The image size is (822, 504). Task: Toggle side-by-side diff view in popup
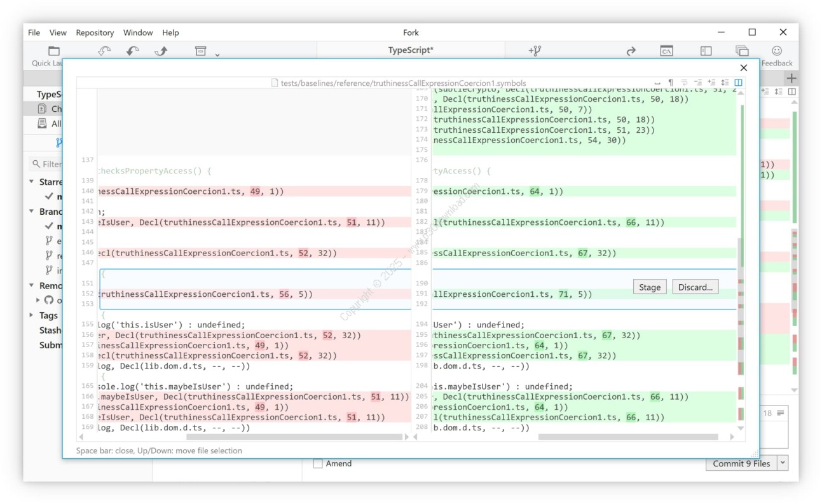(x=738, y=83)
